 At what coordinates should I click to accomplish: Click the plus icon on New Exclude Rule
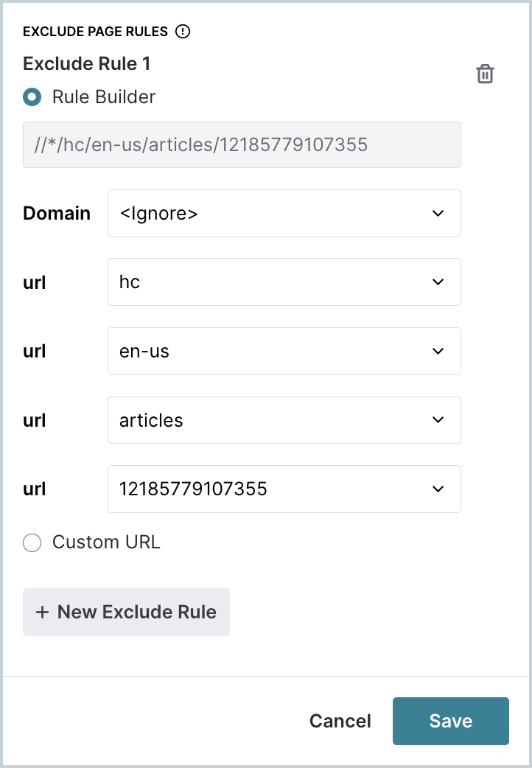43,612
